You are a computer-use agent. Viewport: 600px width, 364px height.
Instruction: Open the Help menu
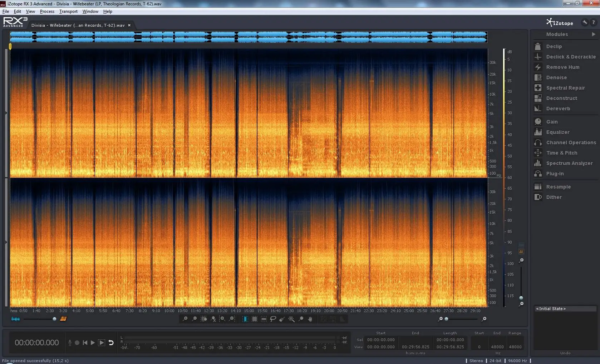[108, 11]
